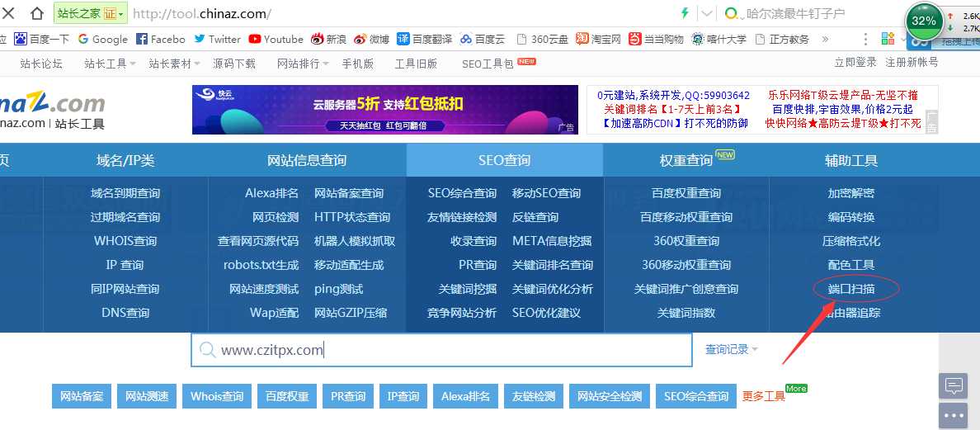
Task: Click the 网站测速 quick button
Action: point(147,396)
